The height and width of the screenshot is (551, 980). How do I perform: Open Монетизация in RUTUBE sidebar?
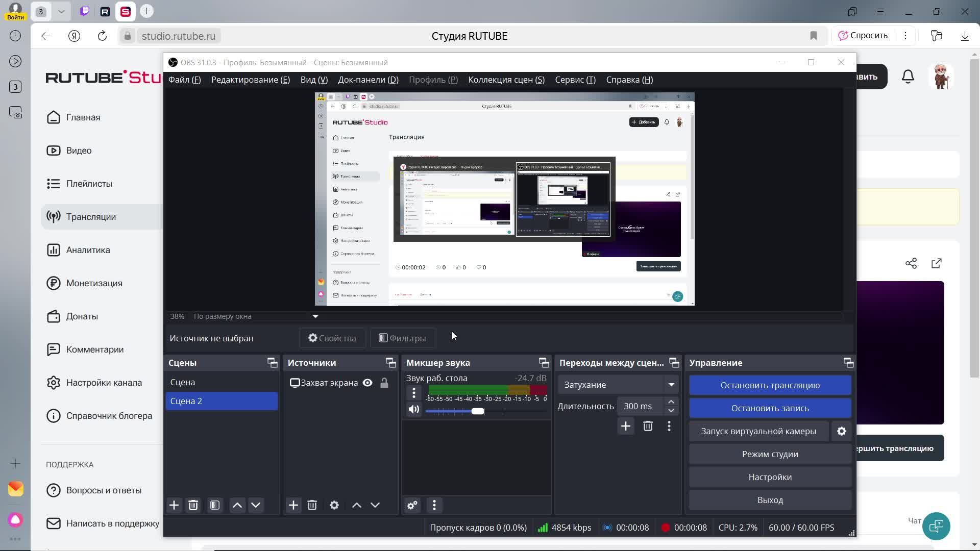(x=94, y=283)
